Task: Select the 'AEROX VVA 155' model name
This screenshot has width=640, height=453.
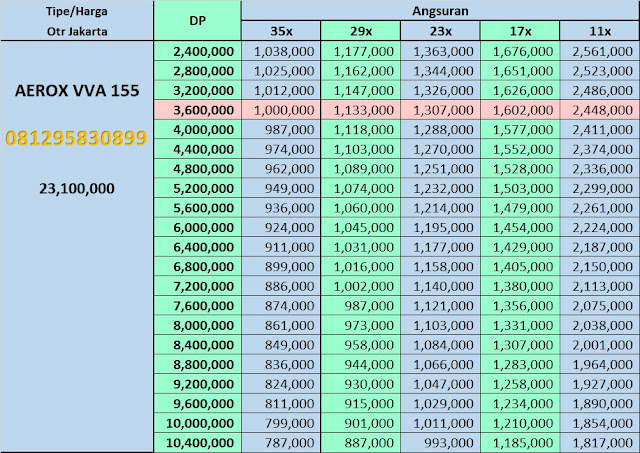Action: 77,90
